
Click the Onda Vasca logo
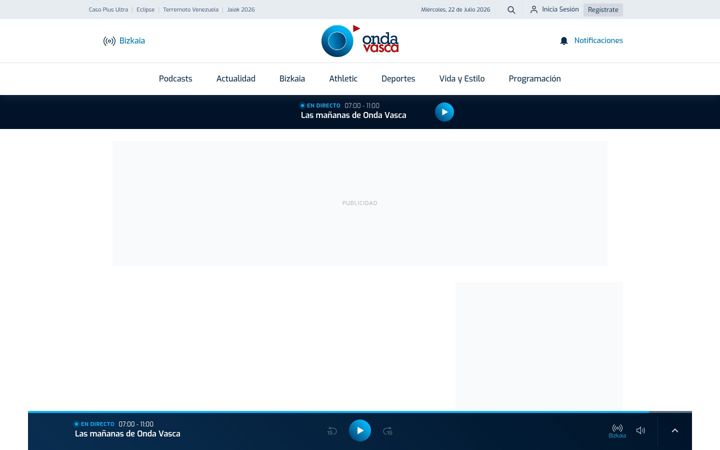point(360,41)
